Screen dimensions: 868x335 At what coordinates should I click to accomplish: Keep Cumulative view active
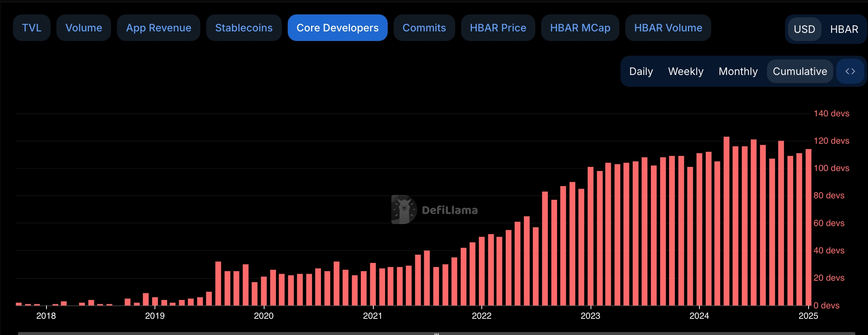tap(799, 71)
